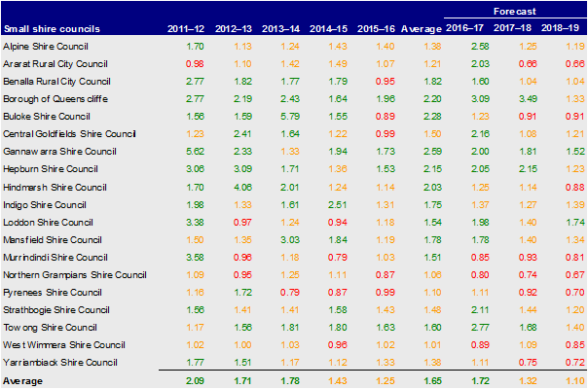Screen dimensions: 588x389
Task: Click Pyrenees' 1.72 value for 2012–13
Action: (242, 293)
